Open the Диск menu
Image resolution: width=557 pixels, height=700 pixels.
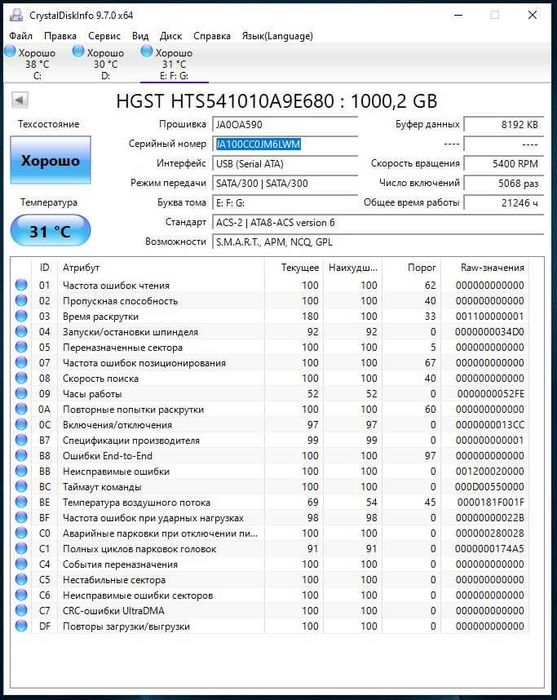coord(170,36)
